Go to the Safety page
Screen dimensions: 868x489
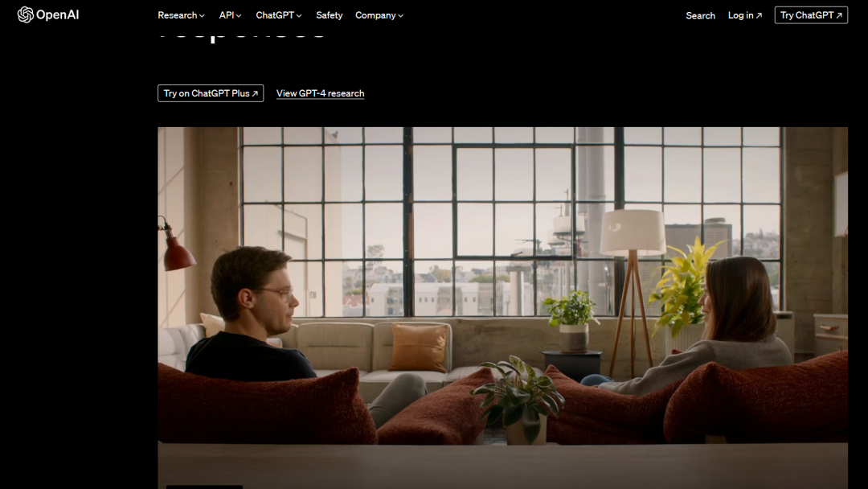point(329,15)
